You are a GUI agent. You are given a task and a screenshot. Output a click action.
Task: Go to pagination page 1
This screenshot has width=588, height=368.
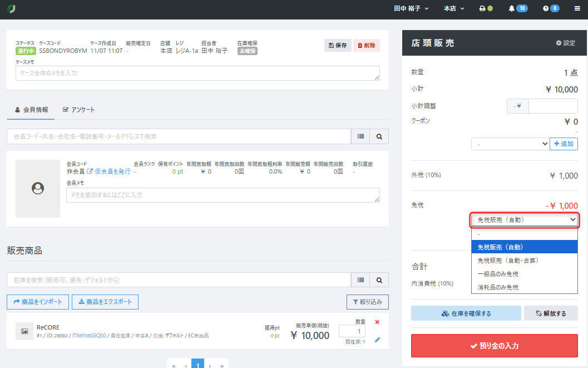click(197, 364)
